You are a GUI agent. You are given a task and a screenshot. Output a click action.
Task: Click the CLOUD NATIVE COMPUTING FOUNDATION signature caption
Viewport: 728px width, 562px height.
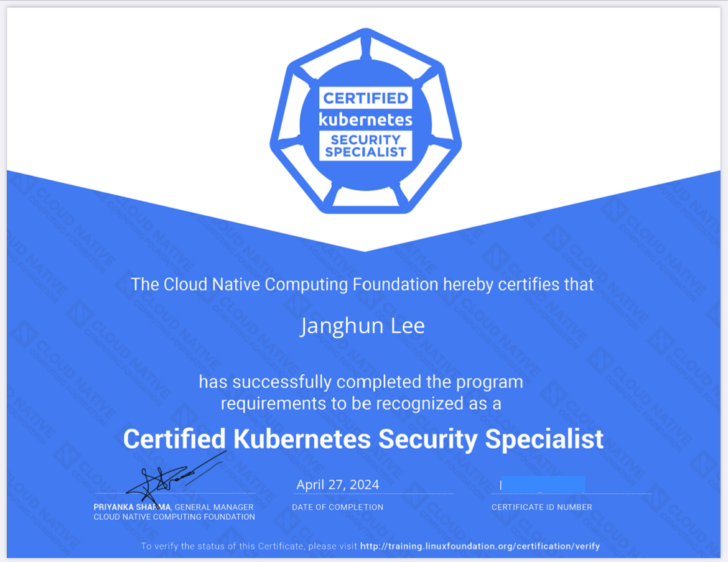174,517
